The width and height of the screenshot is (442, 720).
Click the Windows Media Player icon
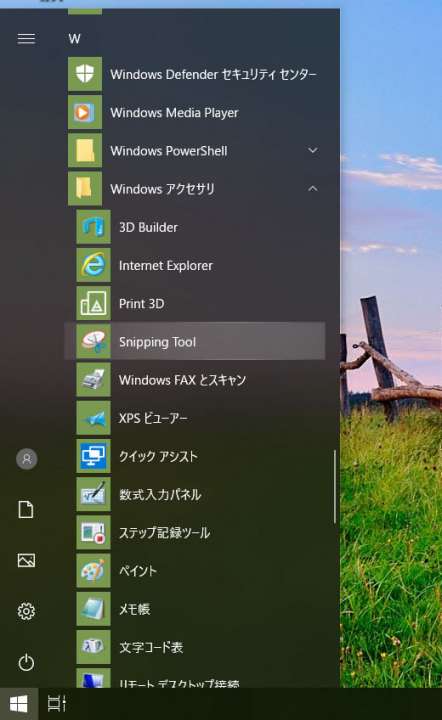(x=85, y=112)
